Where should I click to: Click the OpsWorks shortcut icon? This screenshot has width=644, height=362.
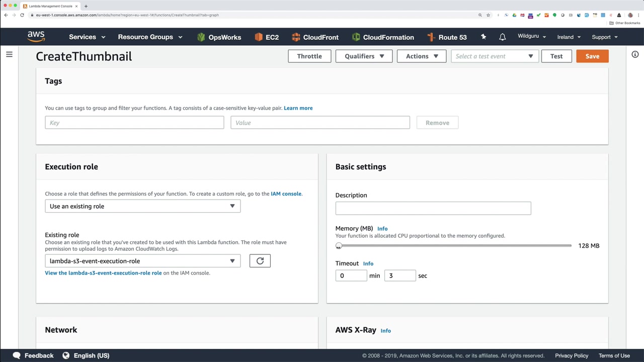201,37
